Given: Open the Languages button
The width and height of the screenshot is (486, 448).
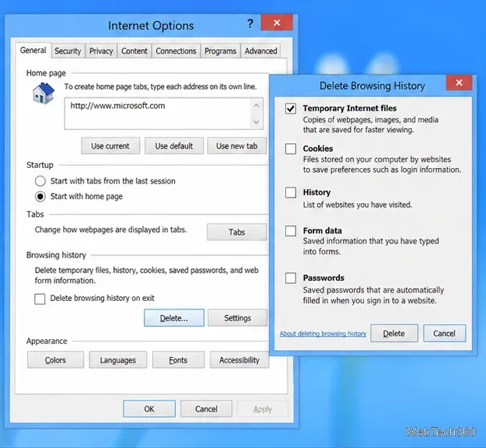Looking at the screenshot, I should tap(117, 360).
